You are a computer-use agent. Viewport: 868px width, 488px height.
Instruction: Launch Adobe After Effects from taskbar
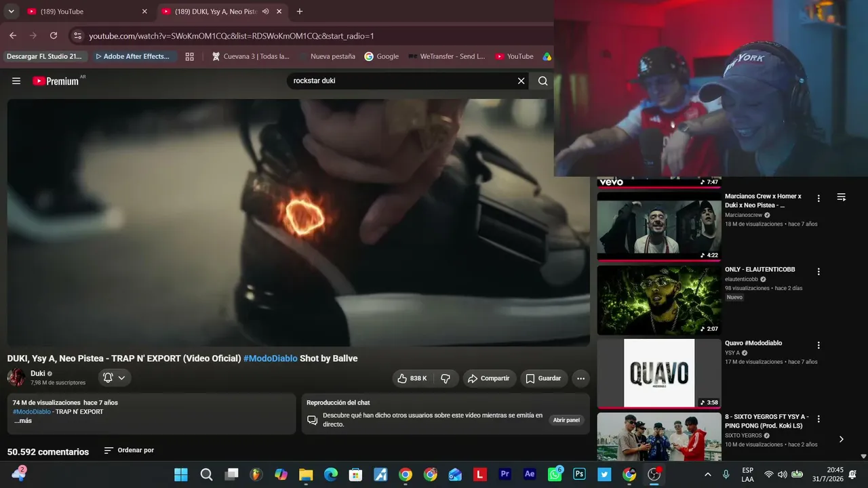530,474
